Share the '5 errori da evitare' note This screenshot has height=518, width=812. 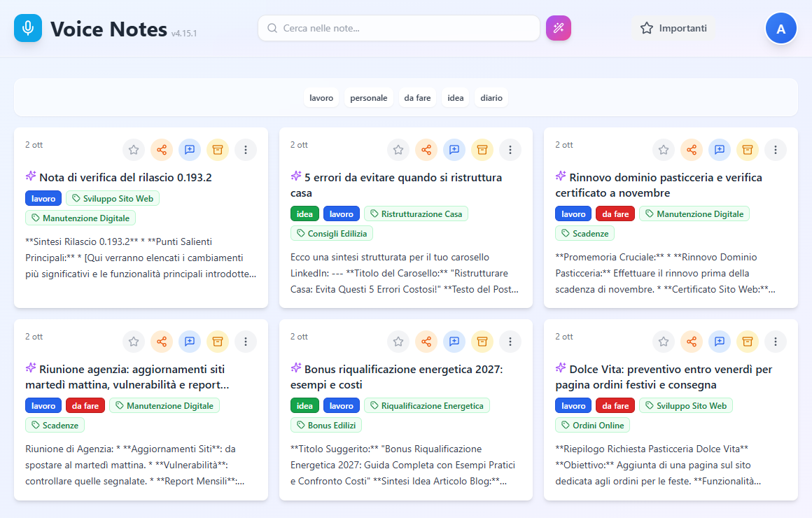coord(426,150)
